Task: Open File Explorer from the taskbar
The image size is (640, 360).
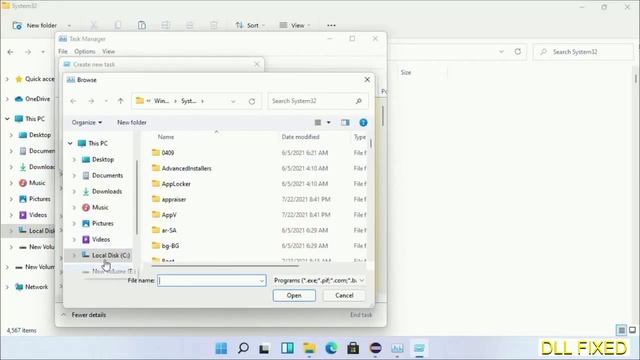Action: pos(309,348)
